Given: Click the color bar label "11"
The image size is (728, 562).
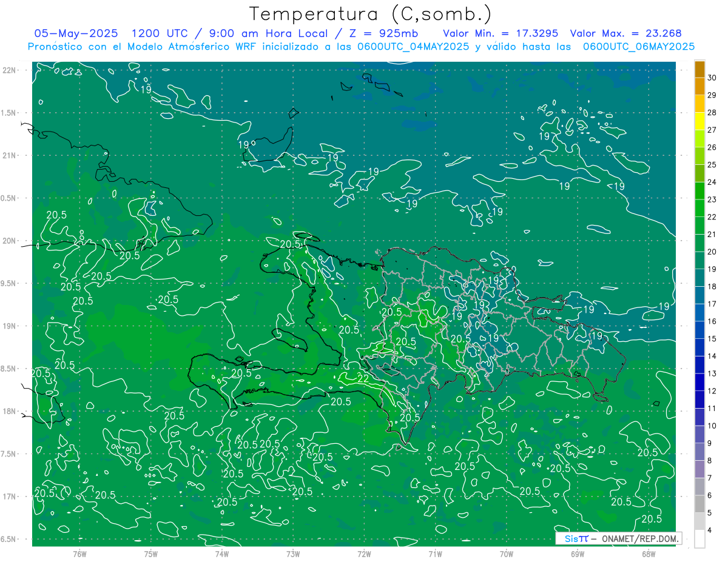Looking at the screenshot, I should tap(712, 408).
